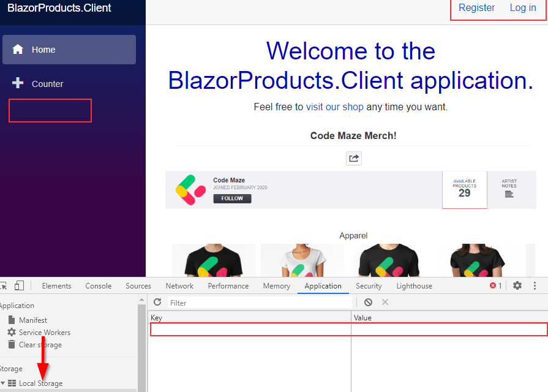Screen dimensions: 548x392
Task: Click the DevTools kebab menu icon
Action: coord(535,286)
